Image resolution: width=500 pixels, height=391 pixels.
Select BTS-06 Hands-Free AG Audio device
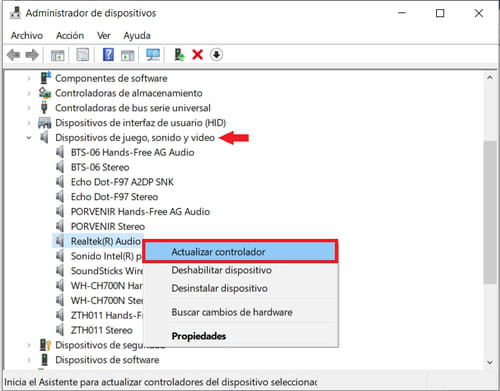132,152
